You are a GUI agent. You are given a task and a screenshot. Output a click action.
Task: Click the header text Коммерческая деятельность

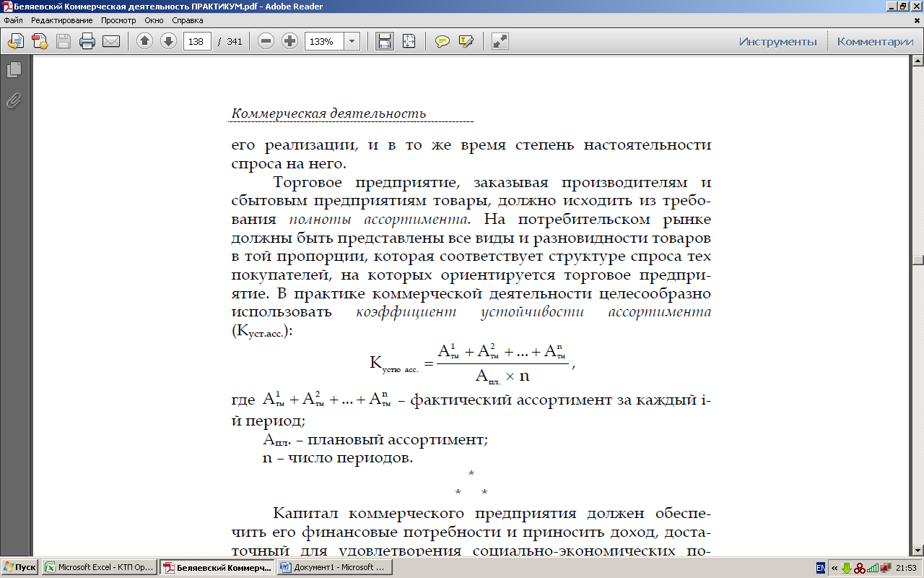(x=328, y=113)
